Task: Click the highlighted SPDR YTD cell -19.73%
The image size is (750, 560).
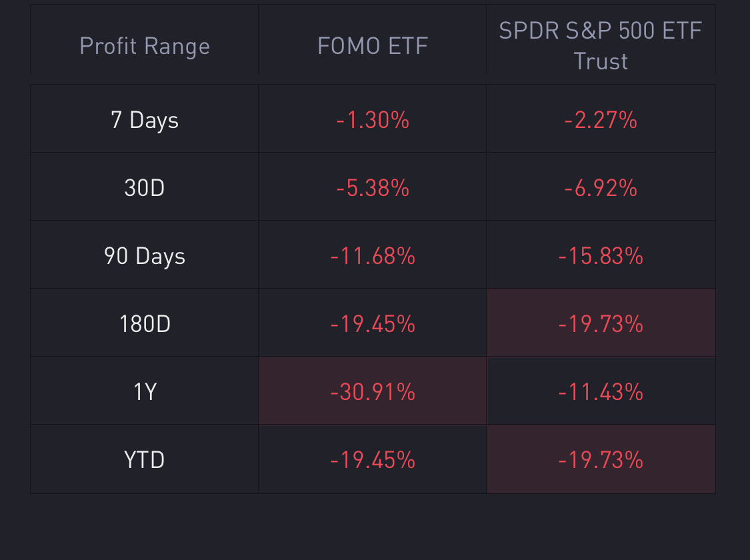Action: click(601, 460)
